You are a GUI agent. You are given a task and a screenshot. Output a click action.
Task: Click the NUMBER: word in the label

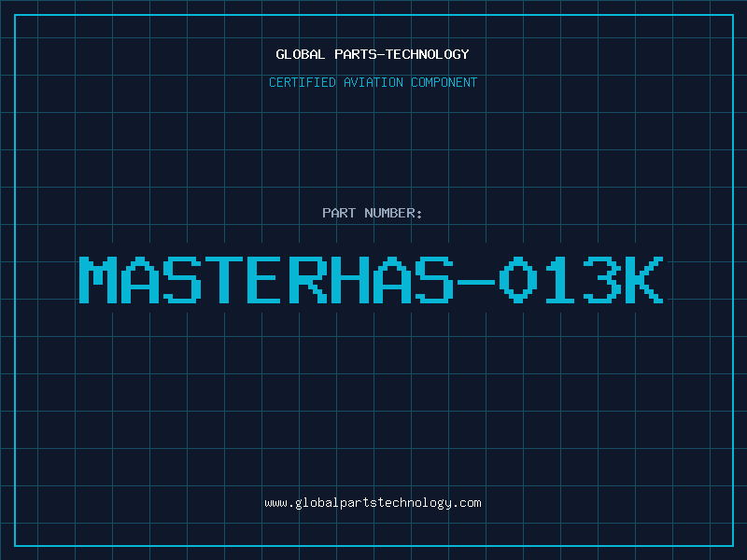pyautogui.click(x=393, y=213)
